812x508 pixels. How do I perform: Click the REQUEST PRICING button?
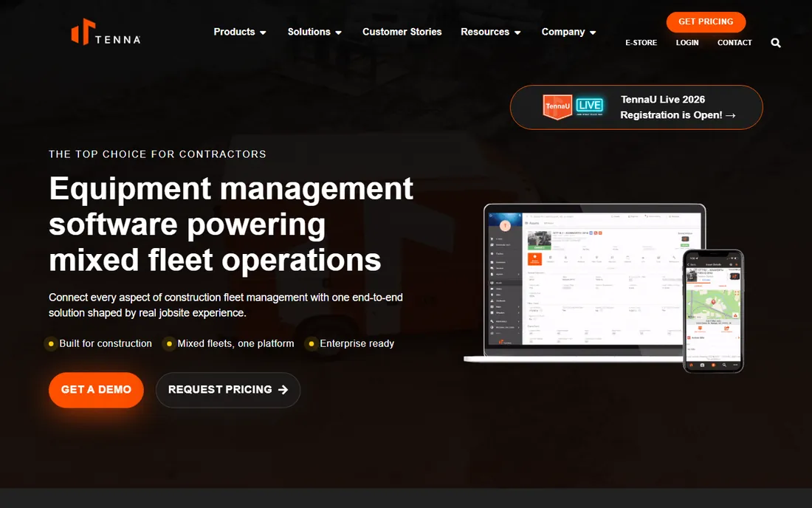228,390
